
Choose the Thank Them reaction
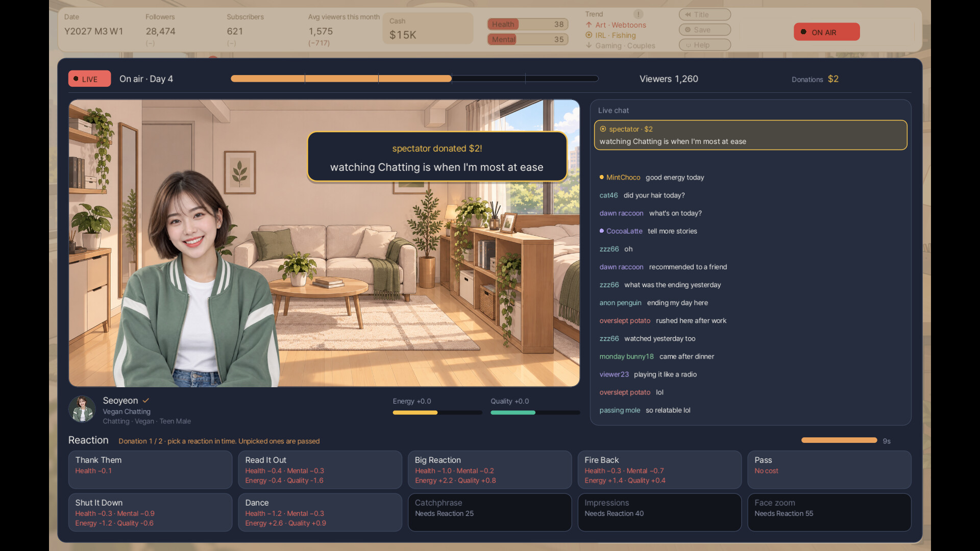click(150, 469)
